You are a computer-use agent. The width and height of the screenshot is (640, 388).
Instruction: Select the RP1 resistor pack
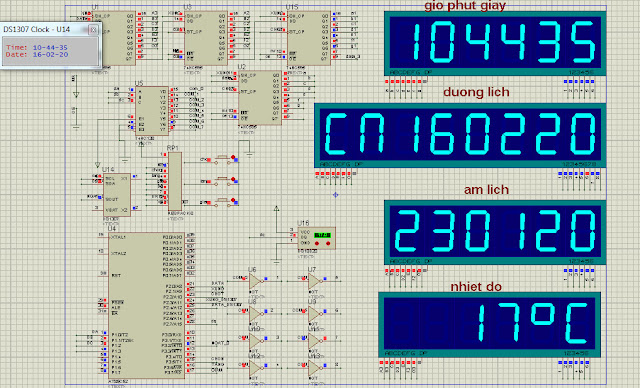click(x=175, y=182)
